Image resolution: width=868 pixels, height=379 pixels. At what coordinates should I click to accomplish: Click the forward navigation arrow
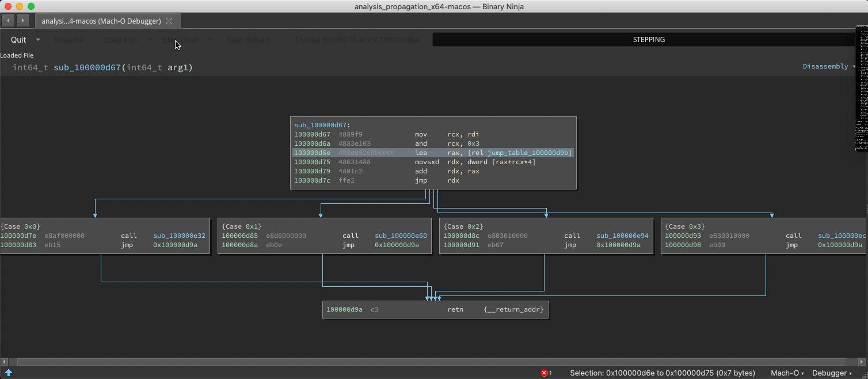(22, 21)
